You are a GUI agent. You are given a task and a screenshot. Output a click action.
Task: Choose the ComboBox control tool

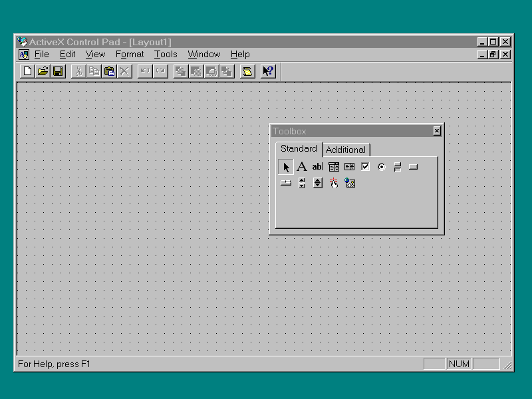tap(333, 167)
